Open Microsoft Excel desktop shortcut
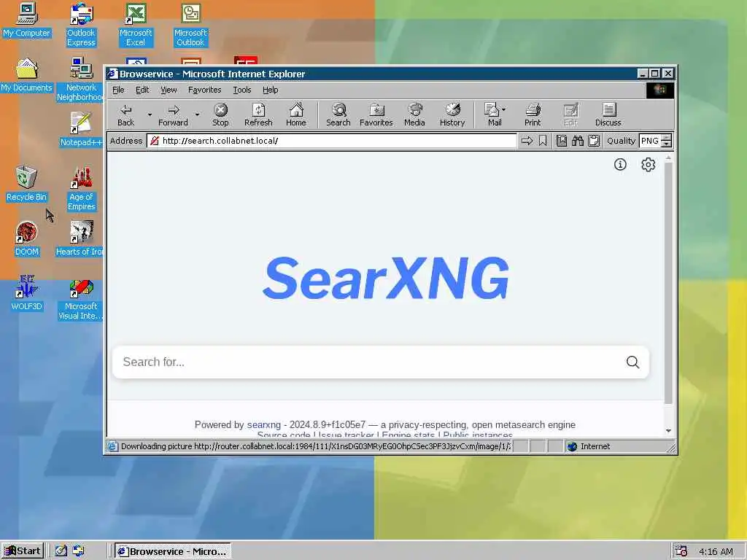 click(136, 25)
